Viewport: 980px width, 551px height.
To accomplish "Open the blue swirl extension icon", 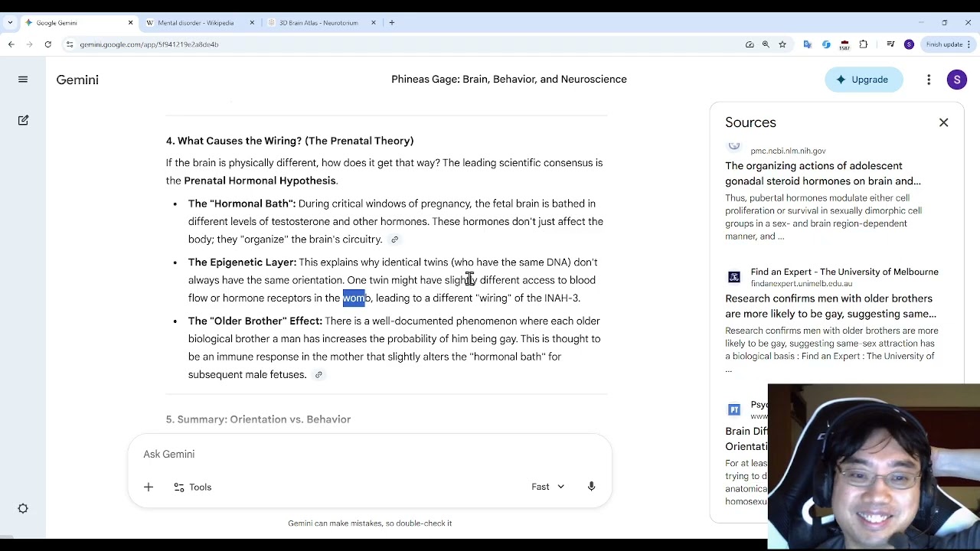I will coord(826,44).
